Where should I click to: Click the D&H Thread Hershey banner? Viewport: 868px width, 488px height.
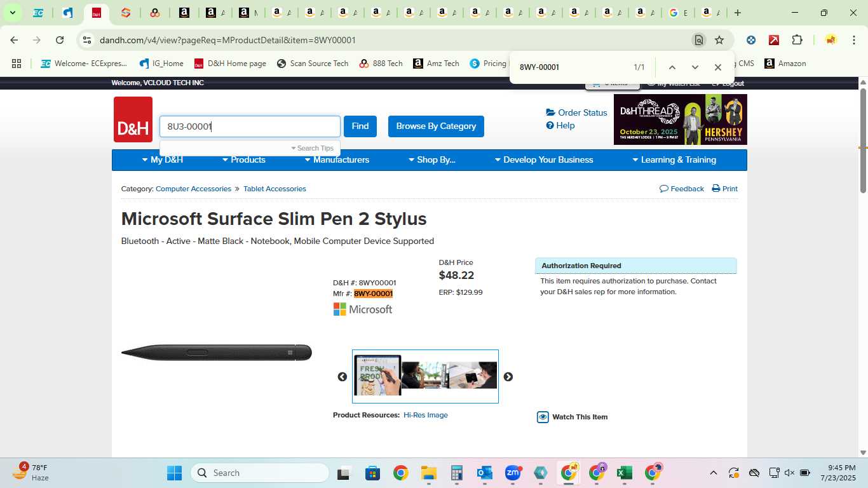681,119
